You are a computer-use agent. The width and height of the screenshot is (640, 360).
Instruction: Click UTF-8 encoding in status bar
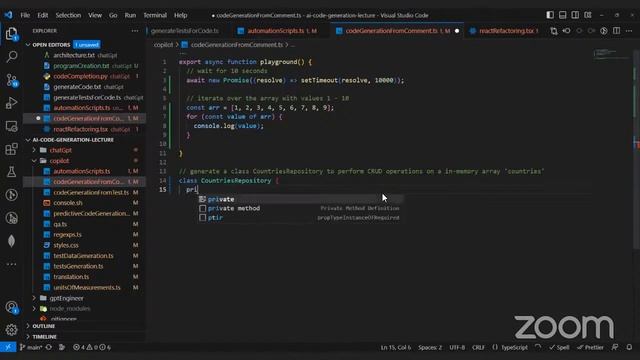[457, 347]
